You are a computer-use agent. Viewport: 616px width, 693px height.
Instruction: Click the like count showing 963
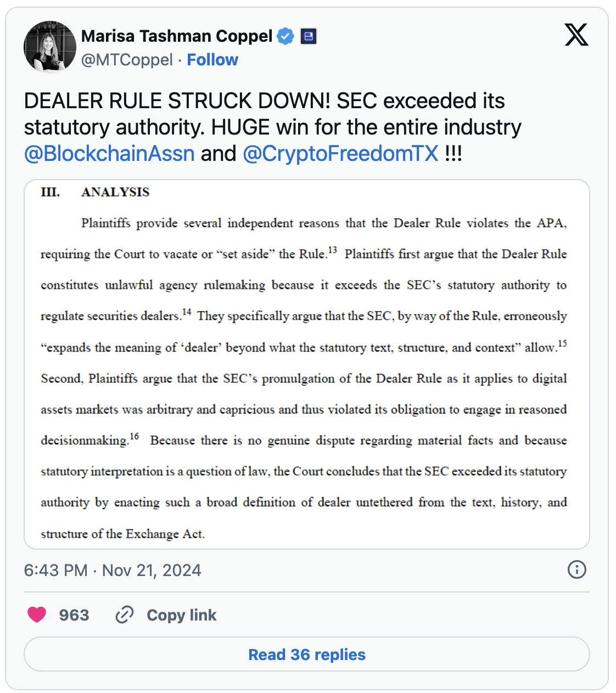point(75,615)
